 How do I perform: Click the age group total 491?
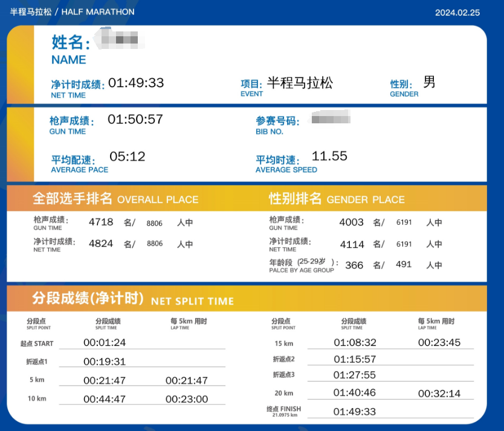404,265
